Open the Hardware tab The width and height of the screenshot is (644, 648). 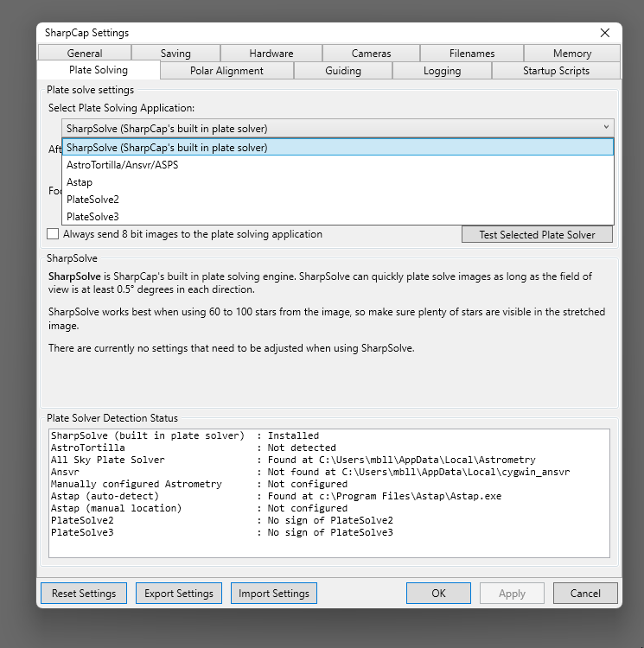[x=271, y=54]
